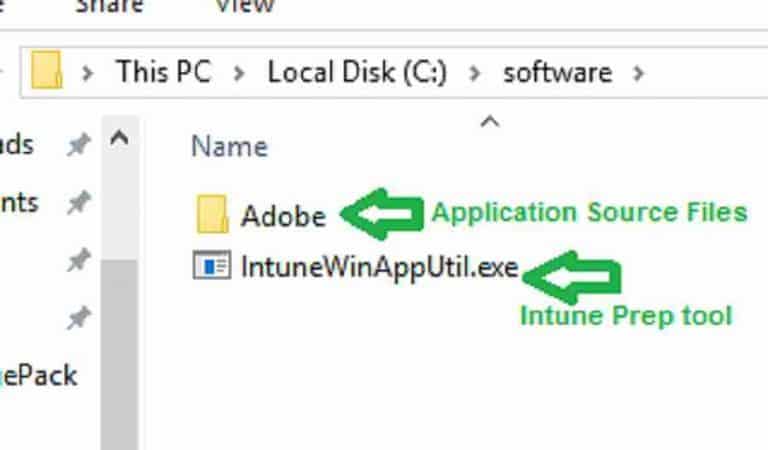768x450 pixels.
Task: Select the IntuneWinAppUtil.exe file name
Action: click(380, 267)
